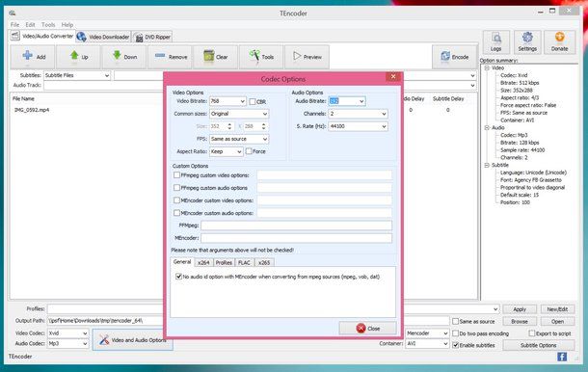Switch to the DVD Ripper tab

152,37
